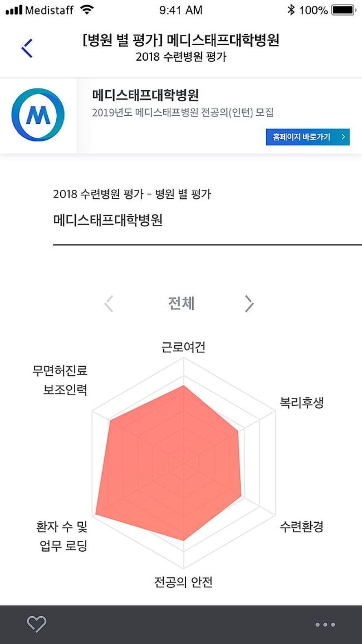Go to next category with right chevron
Screen dimensions: 362x644
249,304
